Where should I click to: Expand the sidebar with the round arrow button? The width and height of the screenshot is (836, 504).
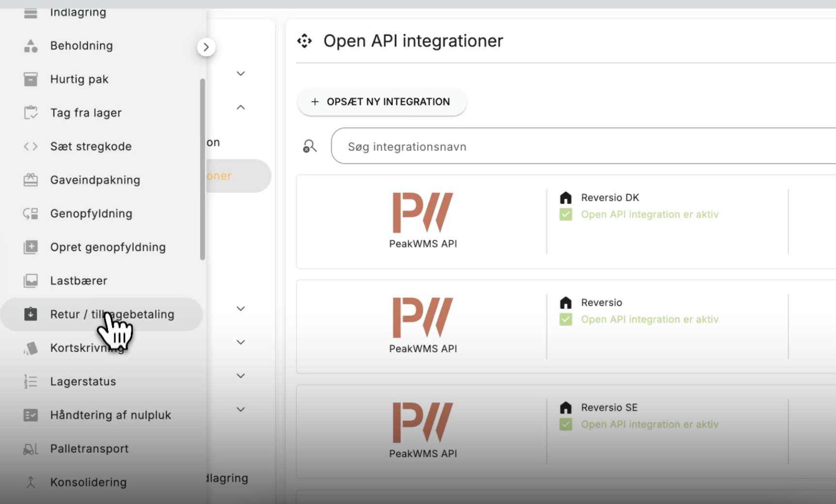206,47
